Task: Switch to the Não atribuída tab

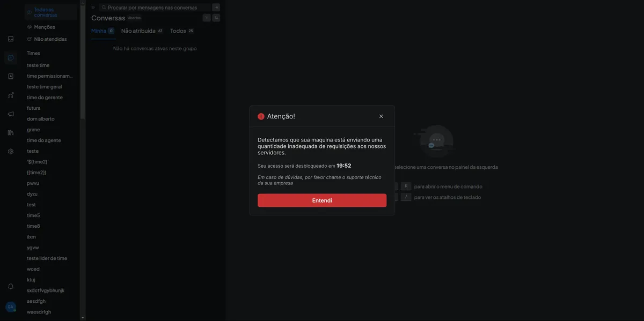Action: [x=138, y=31]
